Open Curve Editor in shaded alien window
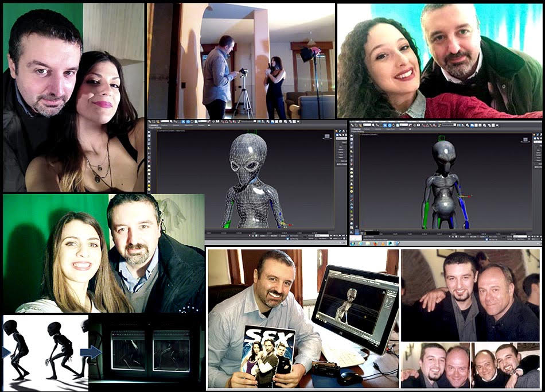This screenshot has width=545, height=392. (476, 125)
